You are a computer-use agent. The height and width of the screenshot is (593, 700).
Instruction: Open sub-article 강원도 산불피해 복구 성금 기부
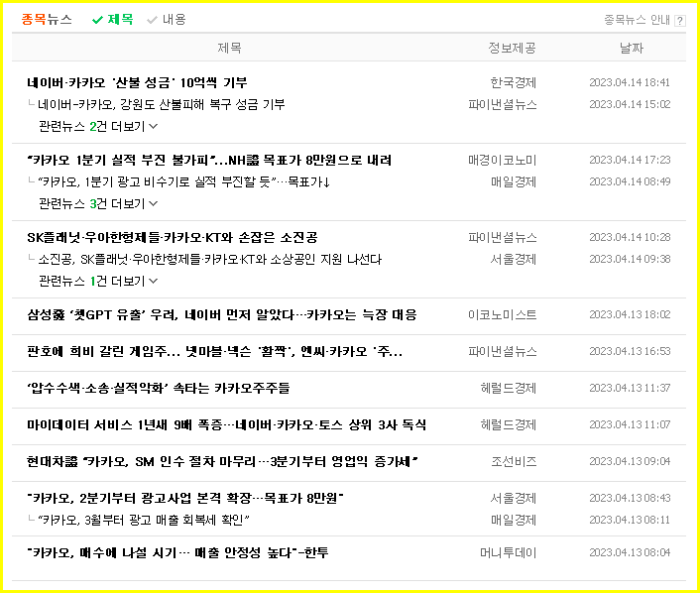tap(162, 104)
